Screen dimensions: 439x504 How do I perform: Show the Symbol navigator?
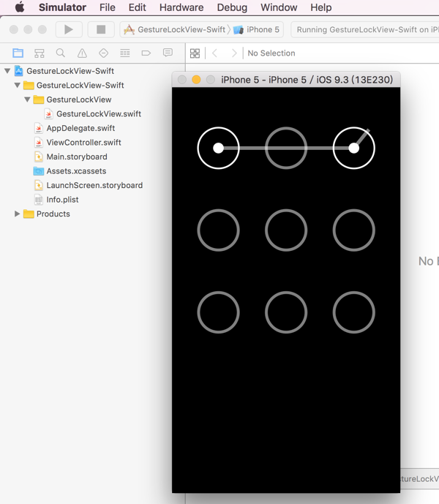40,53
